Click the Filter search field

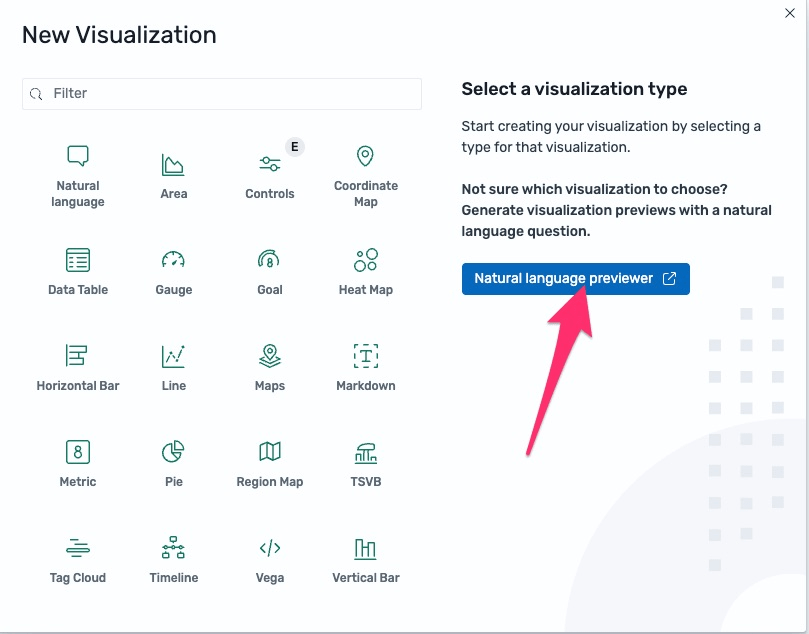pyautogui.click(x=222, y=94)
